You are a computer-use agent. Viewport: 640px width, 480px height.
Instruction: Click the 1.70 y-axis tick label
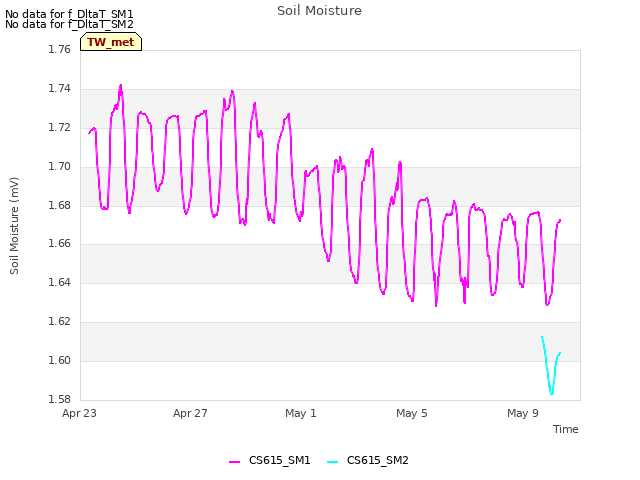[60, 167]
